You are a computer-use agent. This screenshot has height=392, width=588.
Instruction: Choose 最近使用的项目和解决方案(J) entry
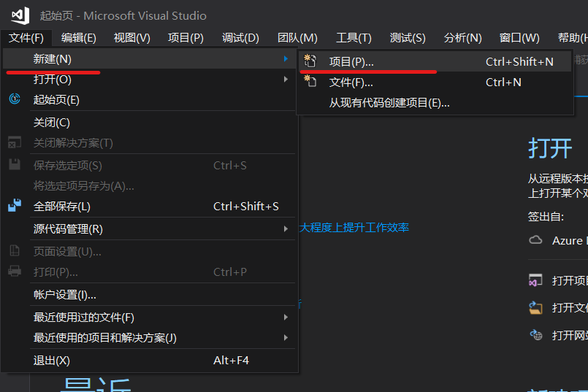pyautogui.click(x=149, y=338)
